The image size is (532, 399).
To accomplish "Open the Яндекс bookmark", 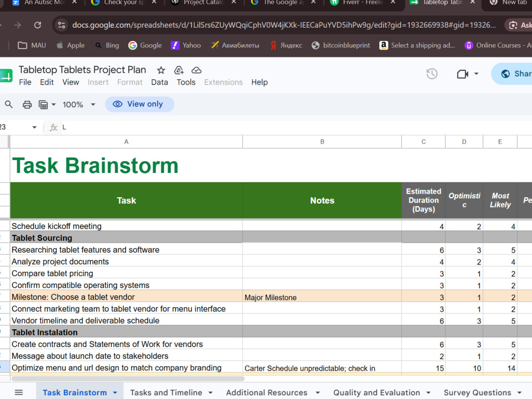I will tap(286, 45).
